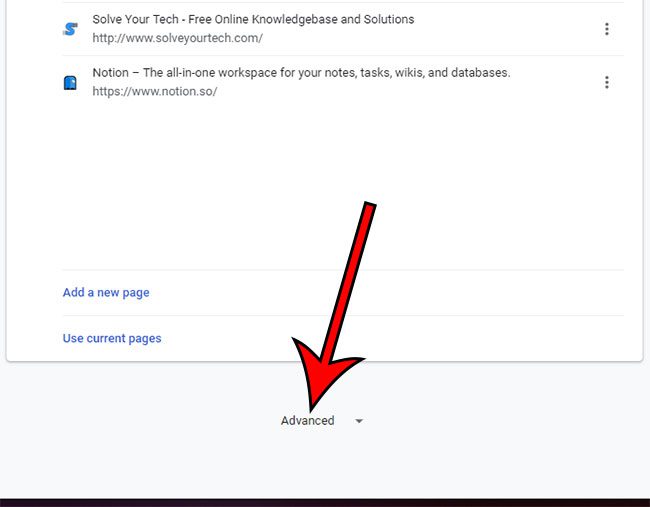This screenshot has width=650, height=507.
Task: Click the Solve Your Tech favicon
Action: [70, 29]
